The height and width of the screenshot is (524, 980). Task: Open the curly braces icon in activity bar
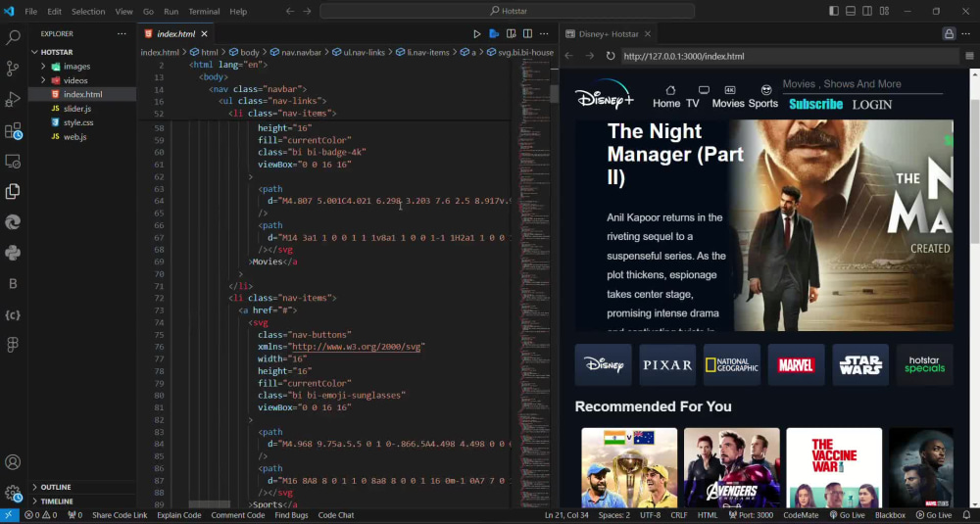tap(13, 314)
